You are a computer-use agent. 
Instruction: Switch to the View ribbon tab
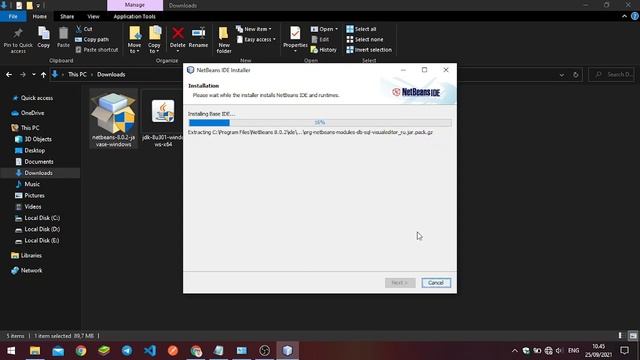pos(93,16)
